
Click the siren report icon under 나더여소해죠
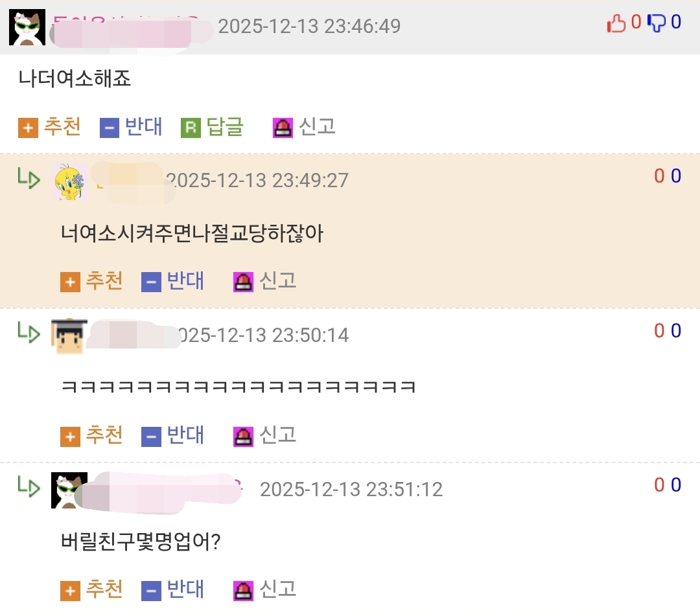(283, 128)
